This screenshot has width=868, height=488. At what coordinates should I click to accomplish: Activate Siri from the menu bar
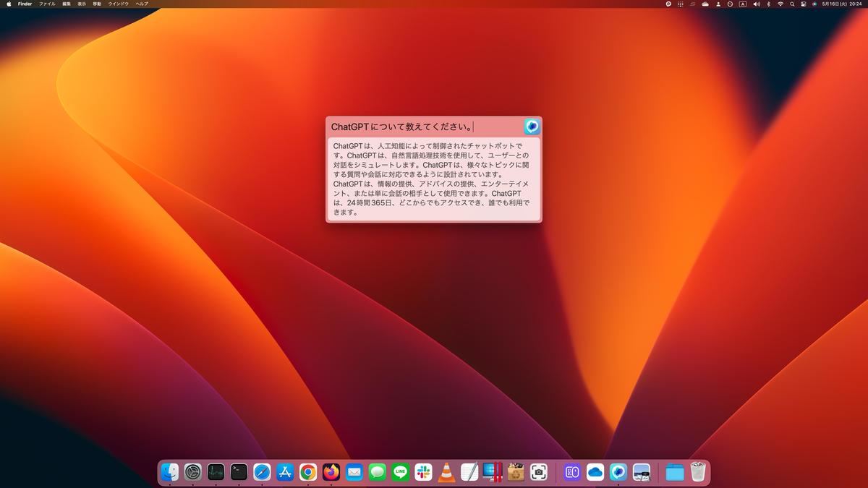click(x=814, y=4)
